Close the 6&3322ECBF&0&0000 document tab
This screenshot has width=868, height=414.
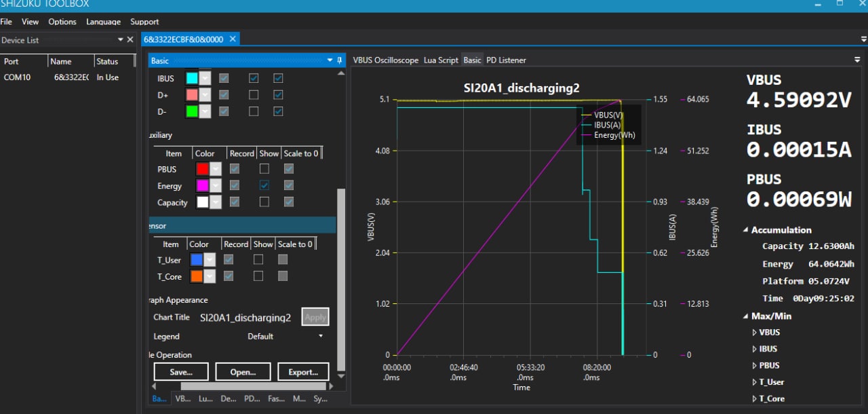[x=233, y=39]
